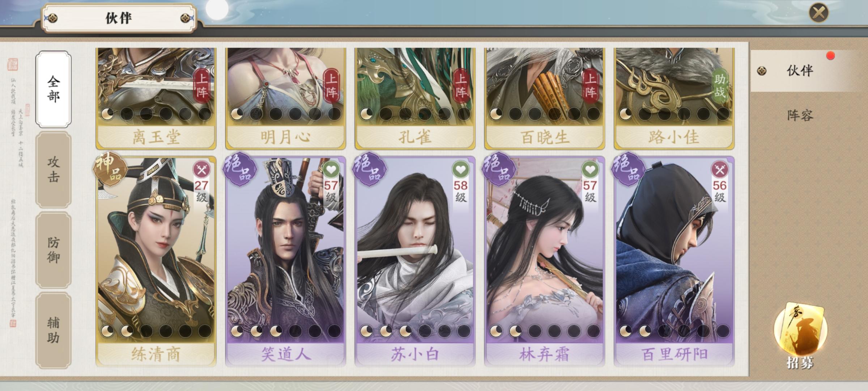Click the 助战 green tag on 路小佳
This screenshot has width=868, height=391.
pyautogui.click(x=720, y=86)
